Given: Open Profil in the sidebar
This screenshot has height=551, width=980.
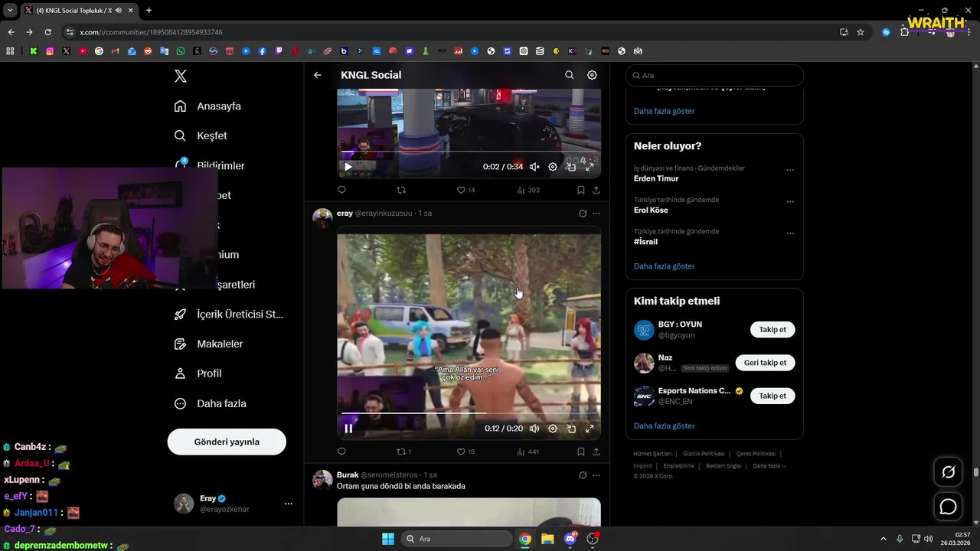Looking at the screenshot, I should (x=198, y=373).
